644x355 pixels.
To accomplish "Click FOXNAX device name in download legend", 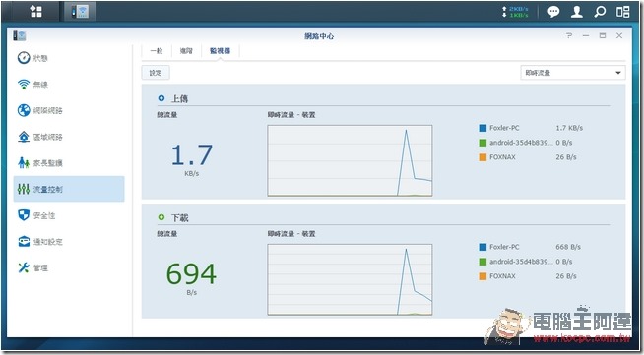I will 502,276.
